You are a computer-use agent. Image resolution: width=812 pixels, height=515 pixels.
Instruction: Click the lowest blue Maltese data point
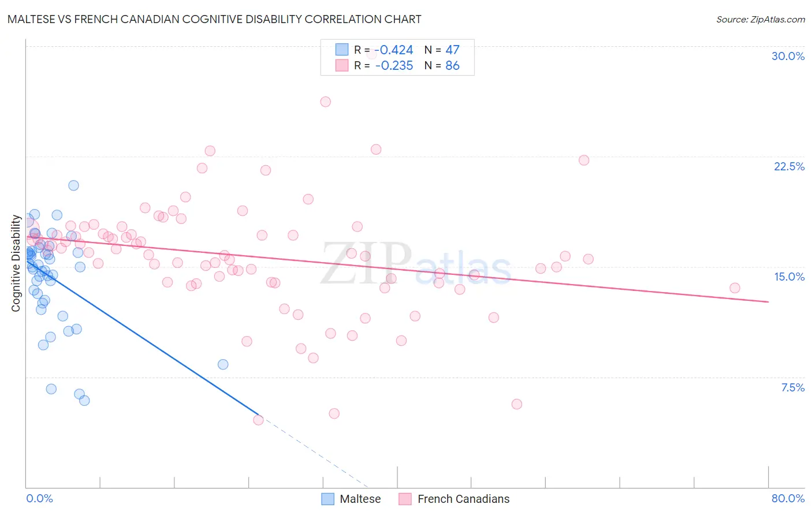pos(84,400)
